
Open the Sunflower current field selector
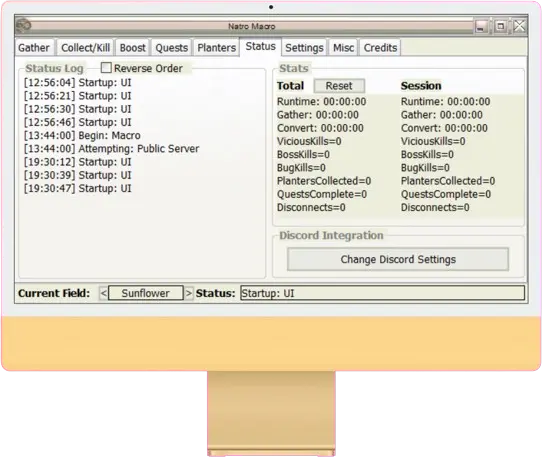tap(146, 293)
